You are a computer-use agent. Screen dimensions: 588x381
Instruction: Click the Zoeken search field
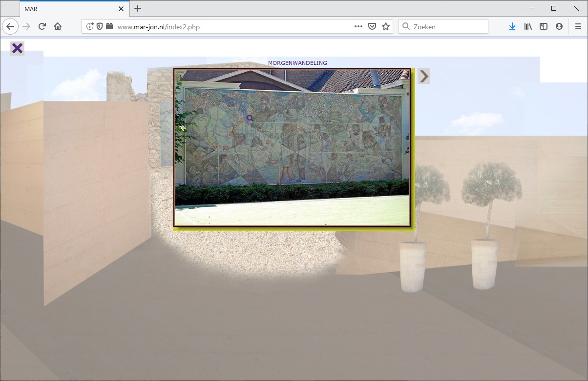click(447, 26)
